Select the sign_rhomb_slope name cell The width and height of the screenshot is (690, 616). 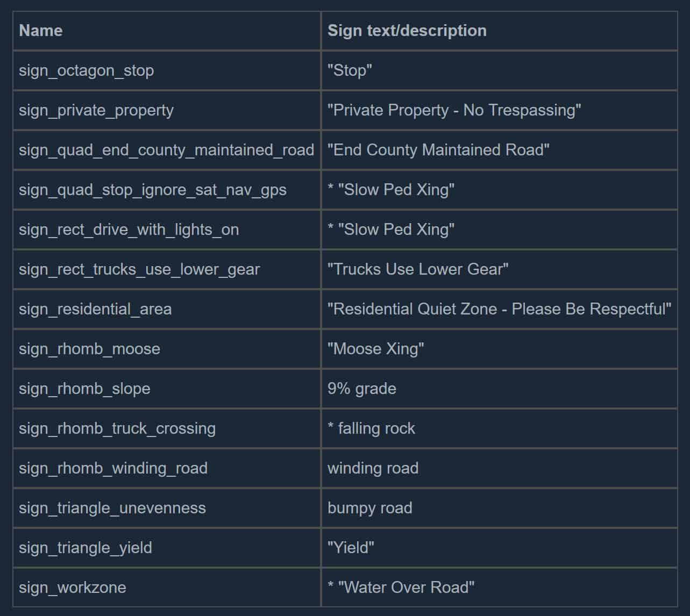click(x=84, y=389)
